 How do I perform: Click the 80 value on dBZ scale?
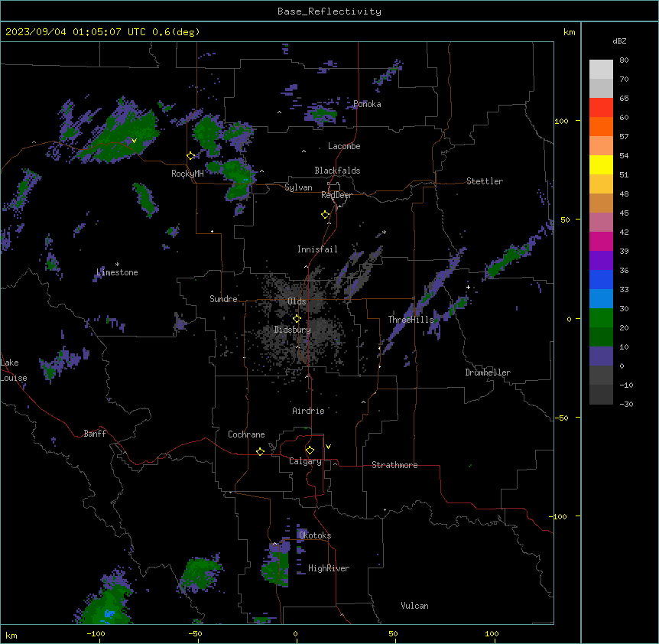click(x=624, y=60)
